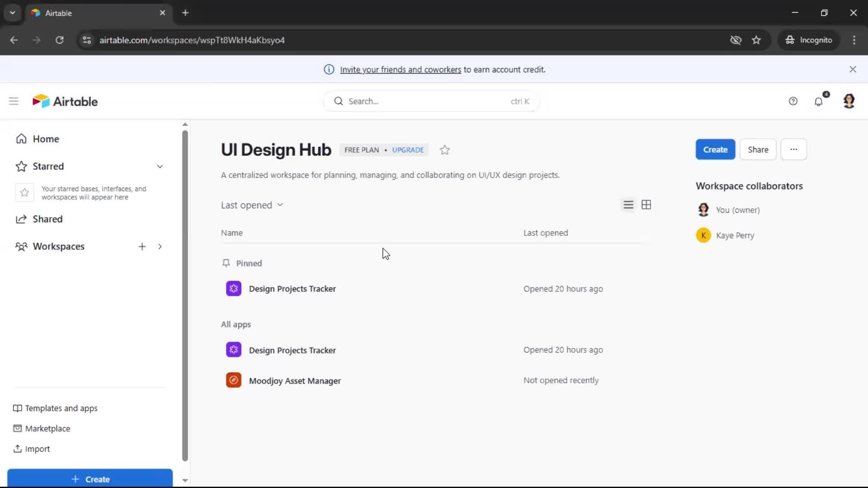The image size is (868, 488).
Task: Click the sidebar scrollbar
Action: click(185, 296)
